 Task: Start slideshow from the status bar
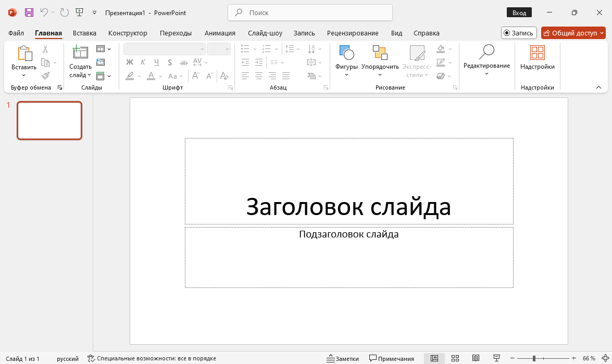coord(496,358)
